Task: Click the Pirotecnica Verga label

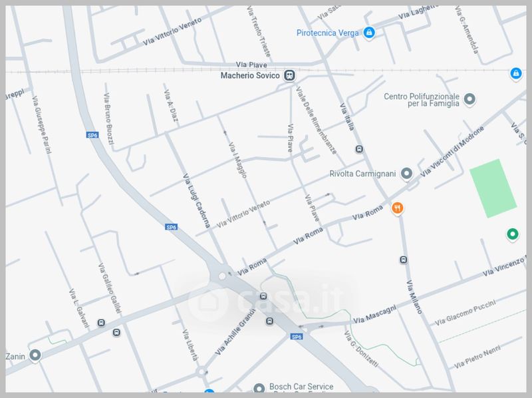Action: tap(327, 33)
